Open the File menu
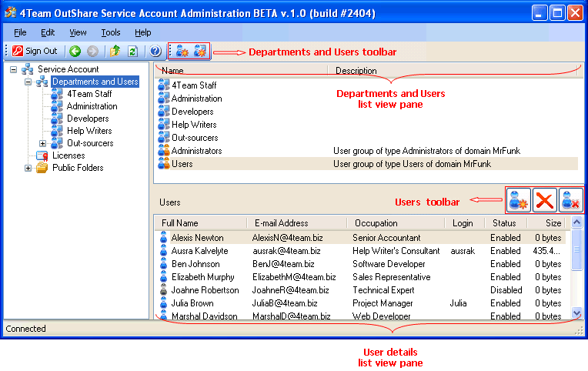 pyautogui.click(x=20, y=32)
